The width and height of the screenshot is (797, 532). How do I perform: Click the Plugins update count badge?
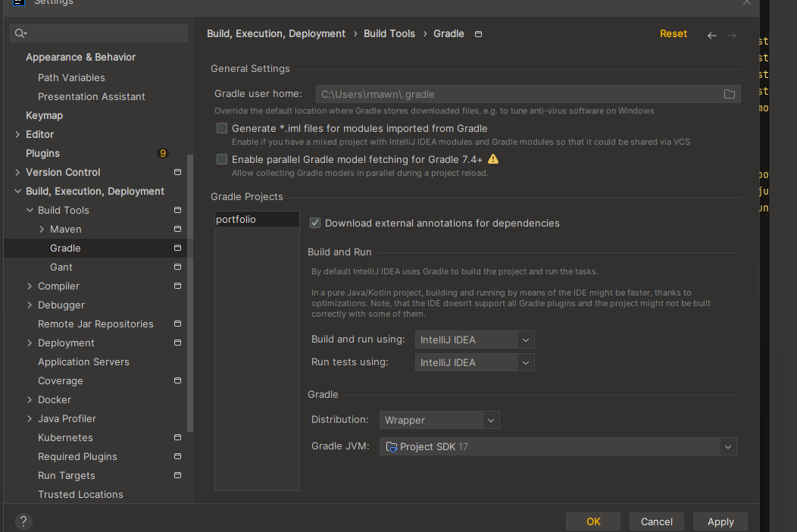pyautogui.click(x=163, y=153)
